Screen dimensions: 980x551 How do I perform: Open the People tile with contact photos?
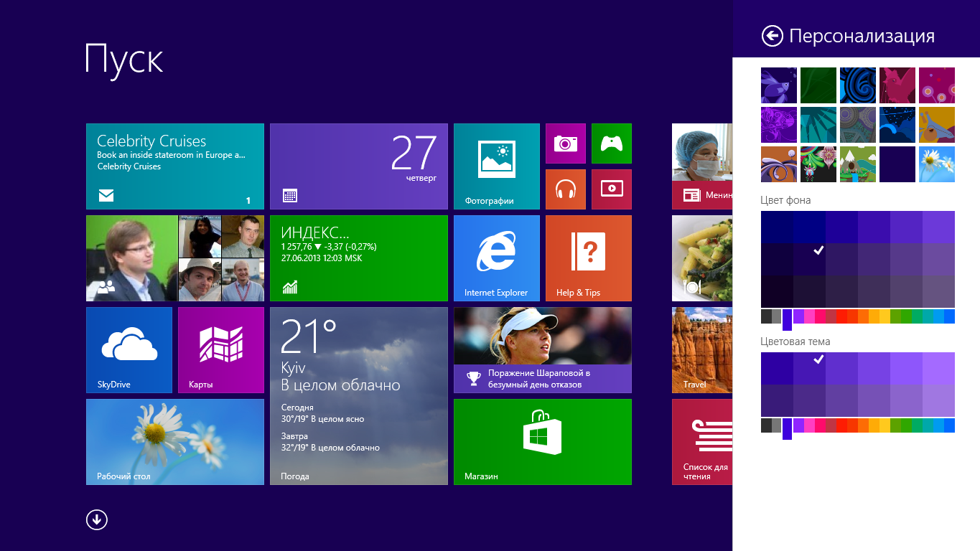tap(175, 258)
